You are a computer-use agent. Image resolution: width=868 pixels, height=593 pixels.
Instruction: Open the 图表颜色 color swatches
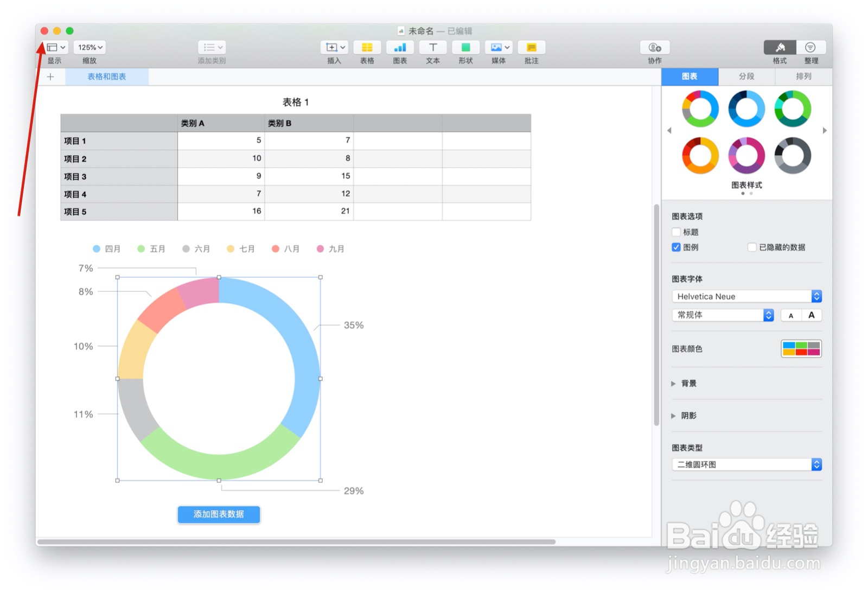point(801,349)
